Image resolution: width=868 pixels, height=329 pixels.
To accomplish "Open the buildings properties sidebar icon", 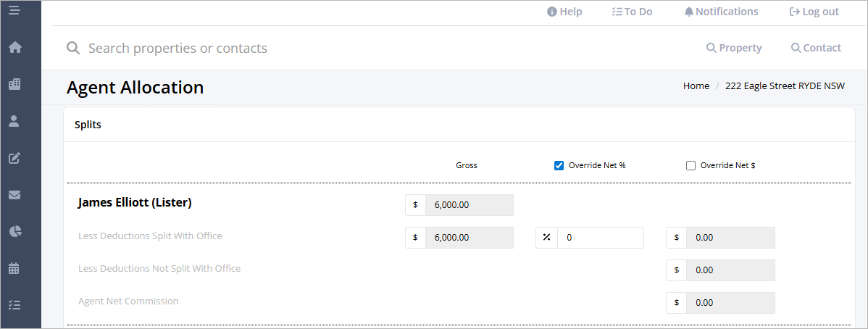I will 14,84.
